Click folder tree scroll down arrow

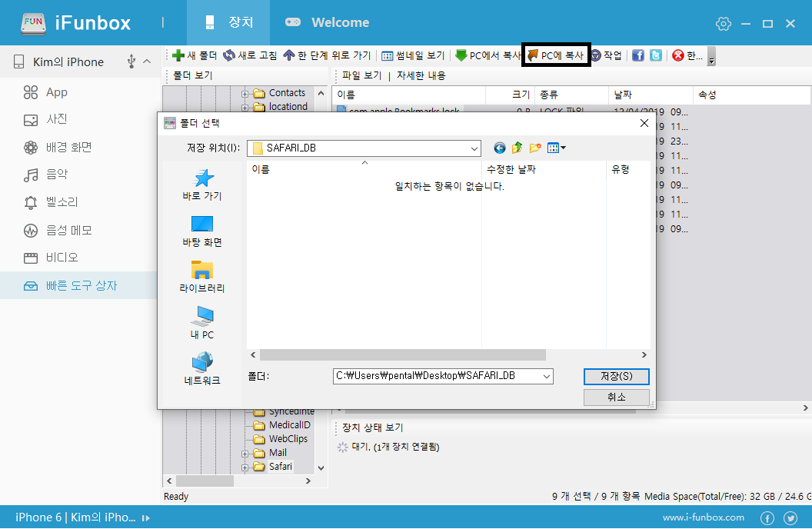pos(321,468)
